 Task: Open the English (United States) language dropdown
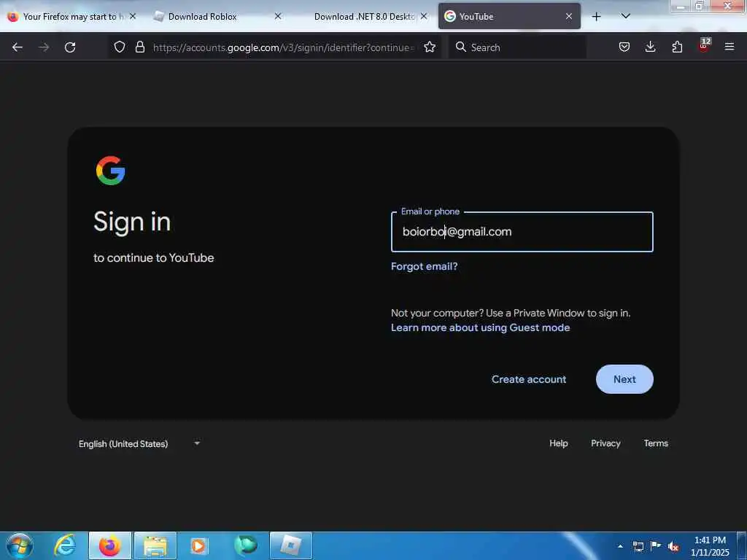point(139,444)
